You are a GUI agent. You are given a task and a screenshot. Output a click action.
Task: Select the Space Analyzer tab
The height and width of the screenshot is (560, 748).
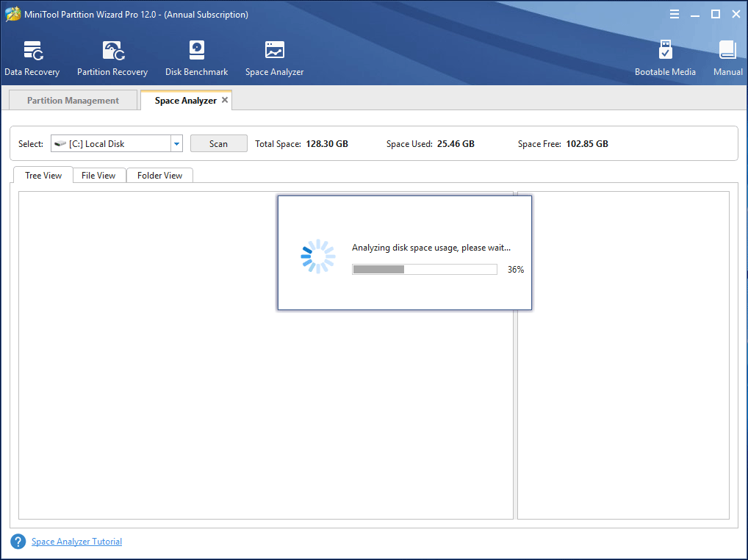(x=186, y=100)
